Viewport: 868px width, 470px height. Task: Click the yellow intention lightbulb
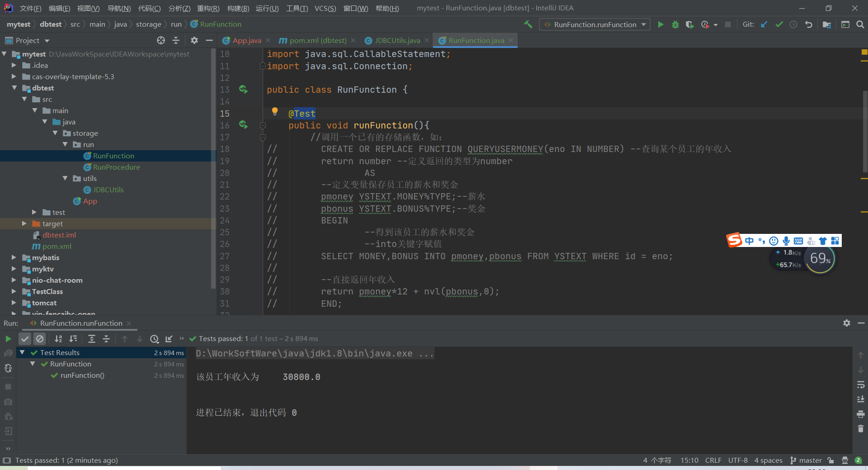[274, 111]
